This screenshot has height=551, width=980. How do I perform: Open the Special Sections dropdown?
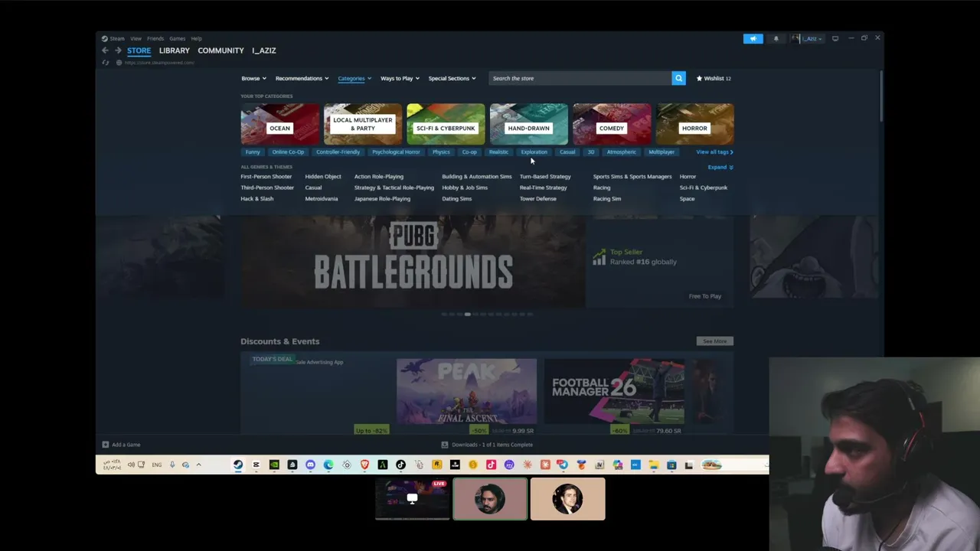tap(452, 78)
